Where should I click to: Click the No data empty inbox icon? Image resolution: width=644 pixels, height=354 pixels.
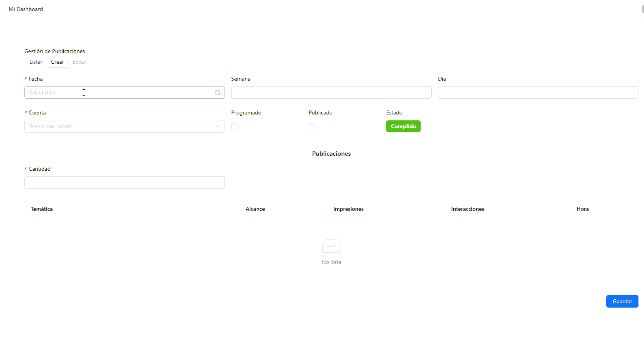click(x=331, y=246)
